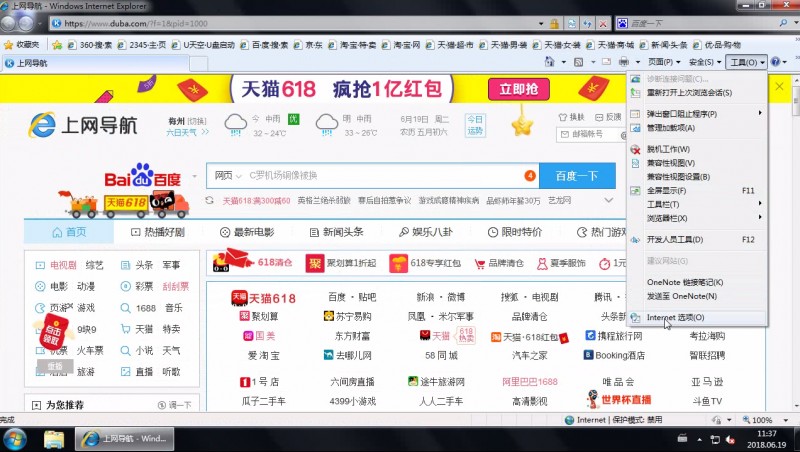This screenshot has height=452, width=800.
Task: Click the 立即抢 banner button
Action: coord(518,89)
